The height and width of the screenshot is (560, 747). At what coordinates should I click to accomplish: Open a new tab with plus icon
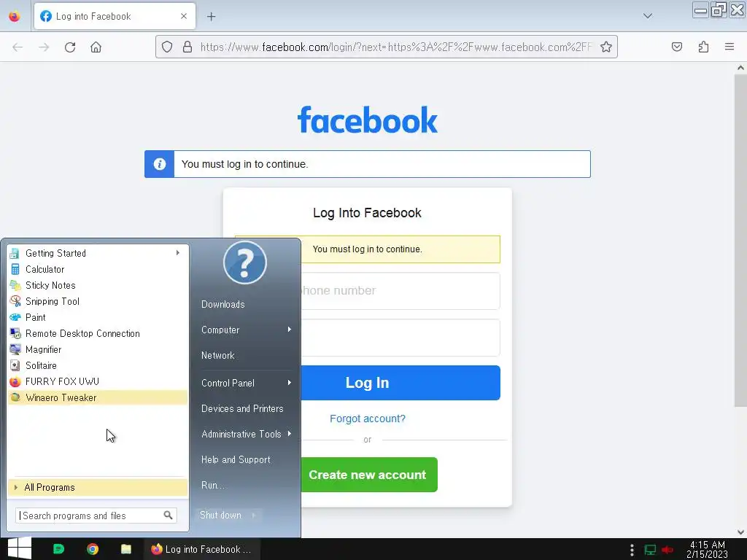coord(211,17)
